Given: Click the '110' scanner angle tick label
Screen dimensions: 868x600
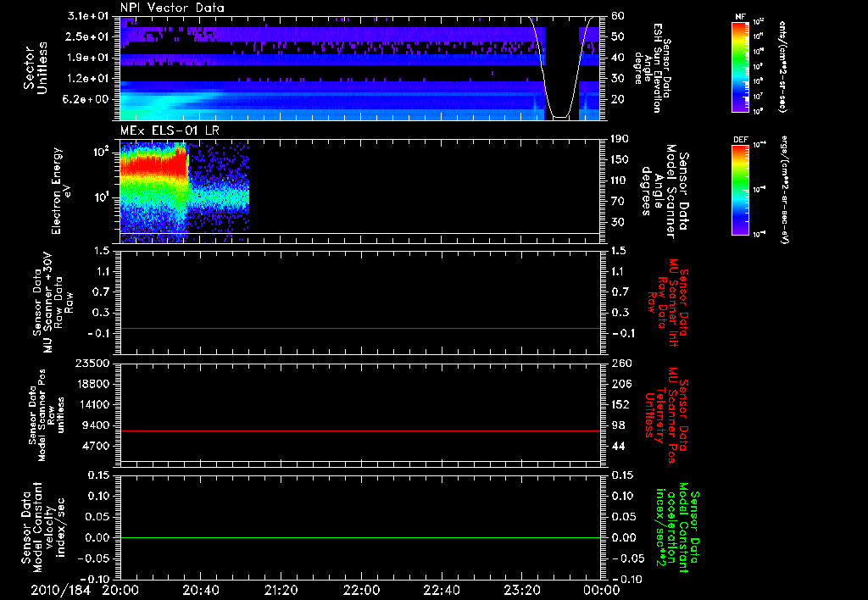Looking at the screenshot, I should pos(620,181).
